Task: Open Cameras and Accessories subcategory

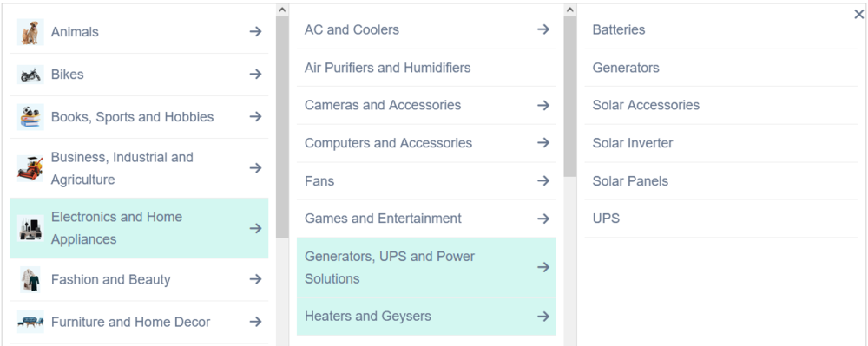Action: [383, 105]
